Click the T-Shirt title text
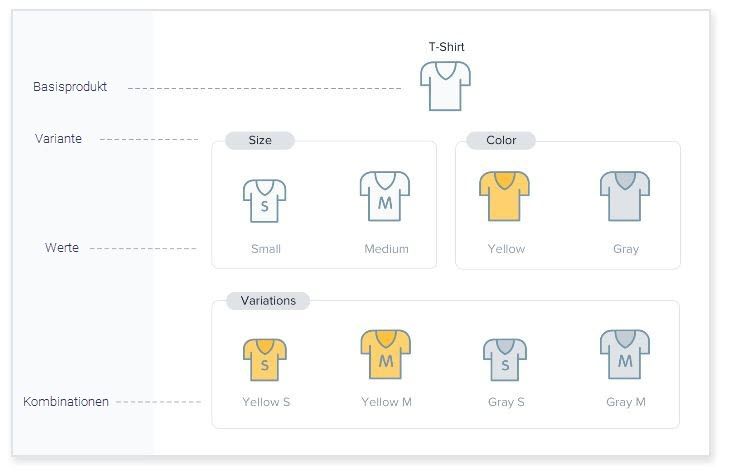 tap(446, 47)
